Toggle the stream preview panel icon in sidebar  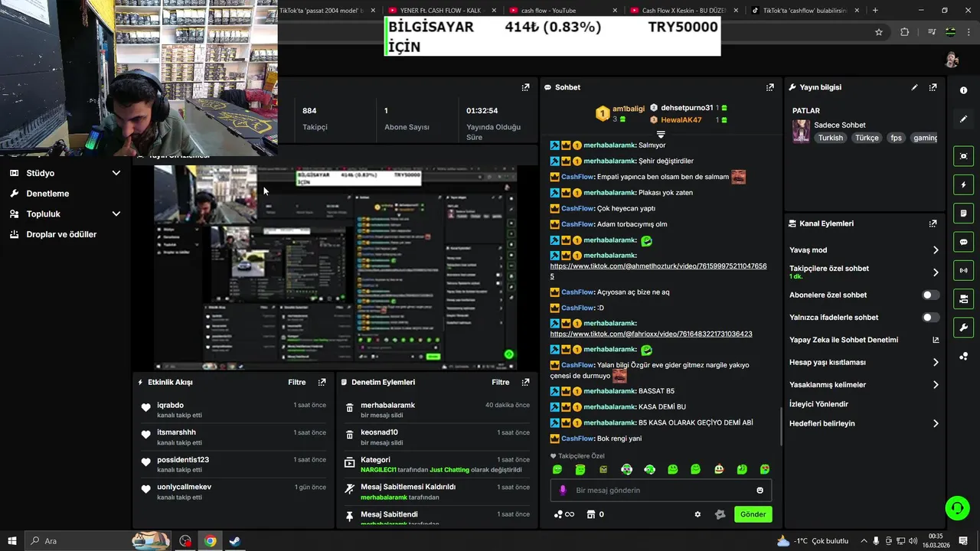click(x=963, y=156)
